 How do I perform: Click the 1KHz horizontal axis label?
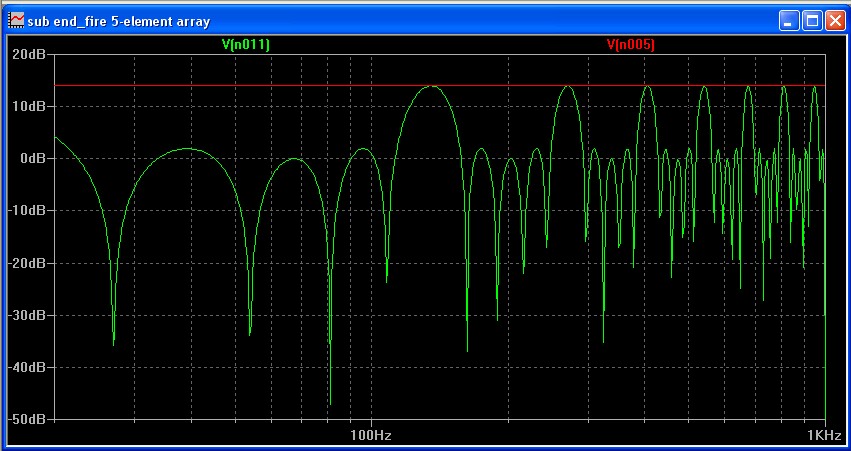(x=824, y=435)
